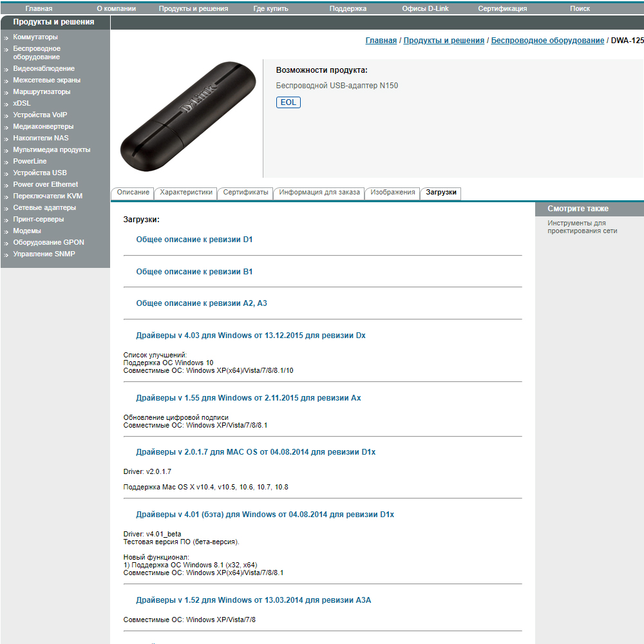644x644 pixels.
Task: Click the Driver: v4.01_beta text
Action: coord(152,534)
